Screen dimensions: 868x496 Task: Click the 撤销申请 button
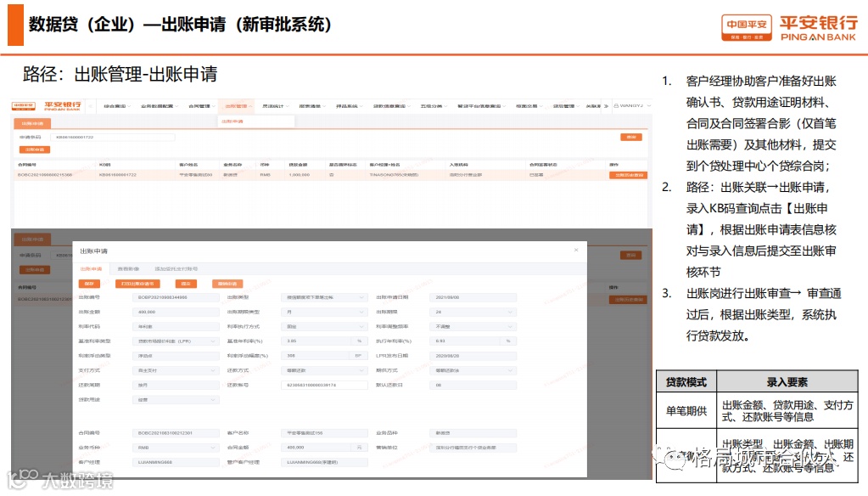(x=227, y=284)
